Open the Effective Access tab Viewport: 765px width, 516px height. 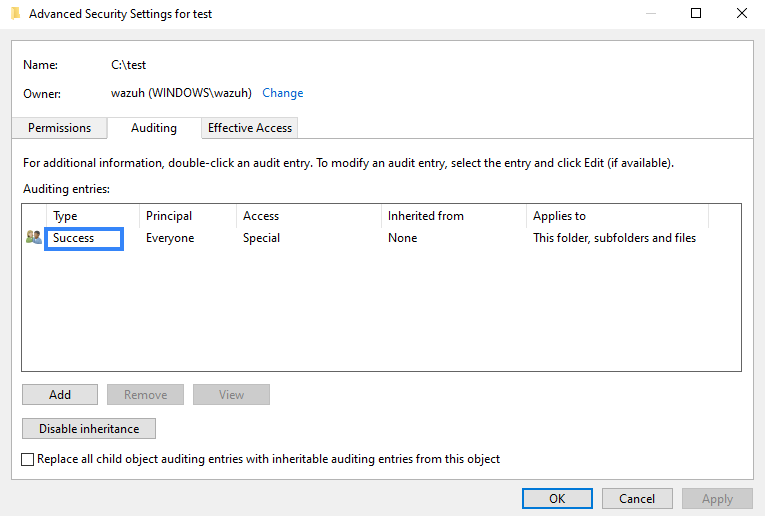point(249,128)
